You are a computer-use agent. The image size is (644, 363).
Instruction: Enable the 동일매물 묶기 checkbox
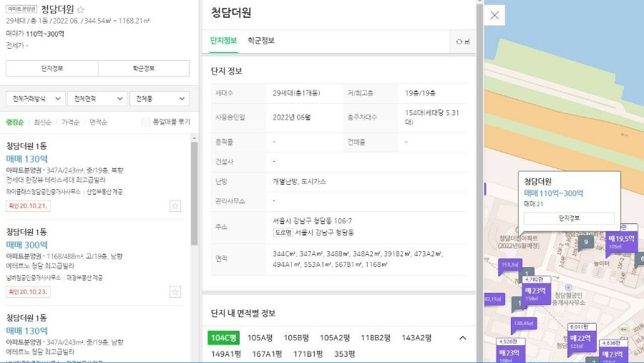[146, 122]
